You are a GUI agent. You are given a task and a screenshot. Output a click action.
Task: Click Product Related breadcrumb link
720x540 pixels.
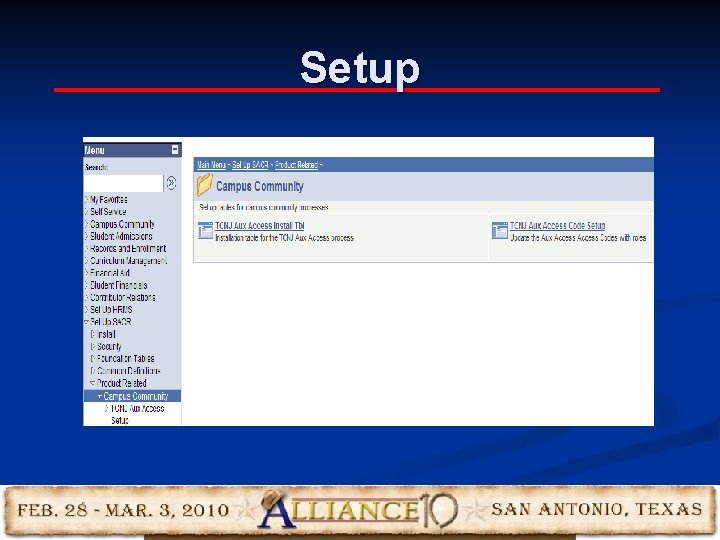pyautogui.click(x=296, y=165)
